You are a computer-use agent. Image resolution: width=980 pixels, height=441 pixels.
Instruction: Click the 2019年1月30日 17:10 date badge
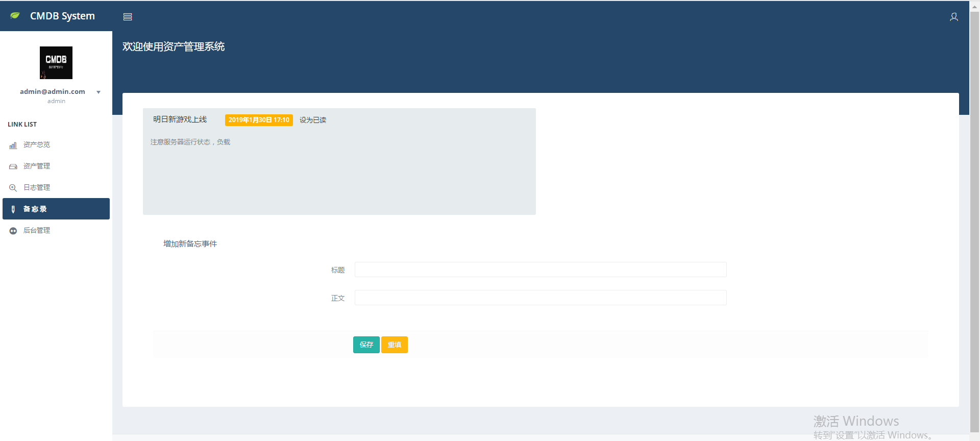[259, 120]
